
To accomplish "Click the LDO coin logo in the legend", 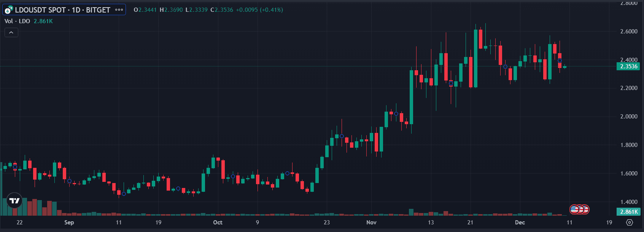I will [9, 10].
